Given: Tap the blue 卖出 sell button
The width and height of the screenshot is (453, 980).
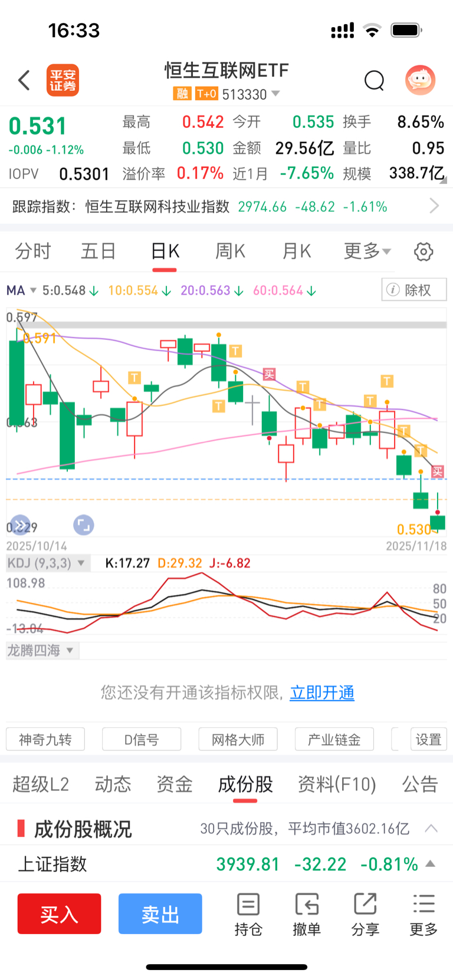Looking at the screenshot, I should pos(160,913).
